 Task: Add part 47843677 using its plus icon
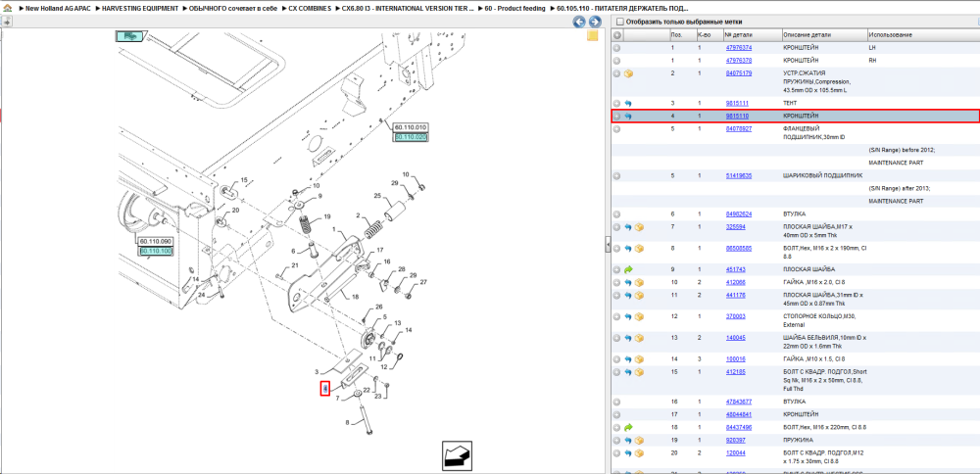(x=616, y=402)
